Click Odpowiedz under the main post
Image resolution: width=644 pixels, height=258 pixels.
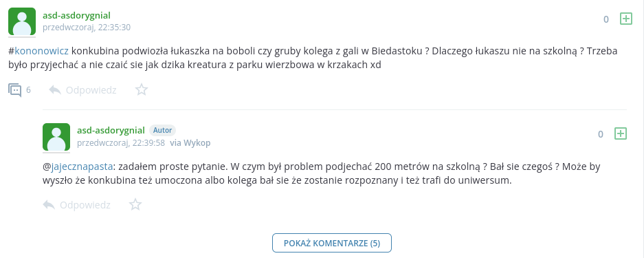(91, 90)
